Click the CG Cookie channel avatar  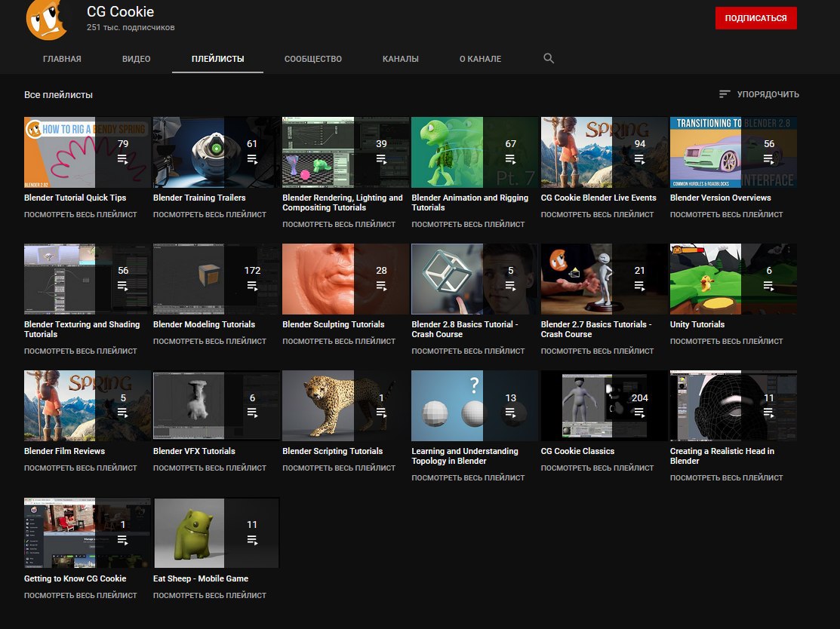47,20
